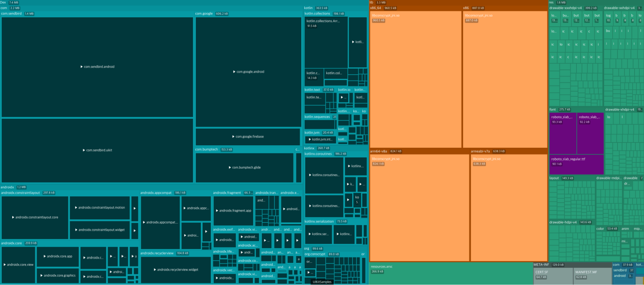
Task: Click the drawable-hdpi-v4 143.6 kB header
Action: pos(571,222)
